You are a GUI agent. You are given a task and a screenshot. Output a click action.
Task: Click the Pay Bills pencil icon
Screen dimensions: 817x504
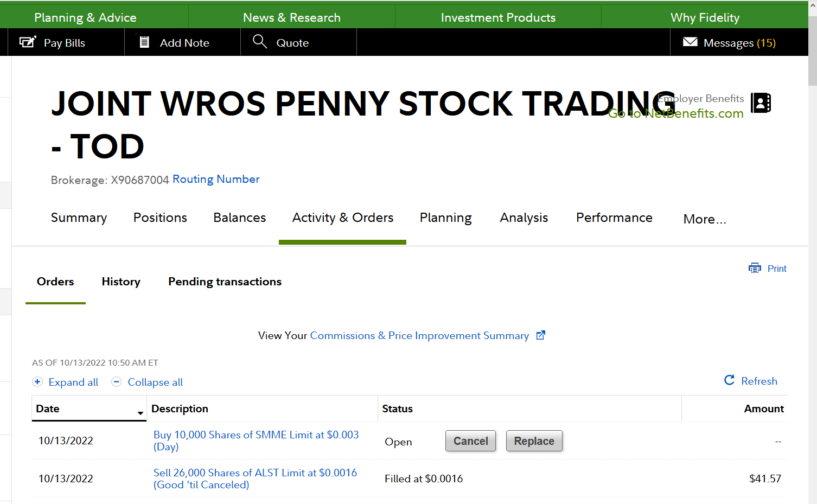click(x=28, y=42)
